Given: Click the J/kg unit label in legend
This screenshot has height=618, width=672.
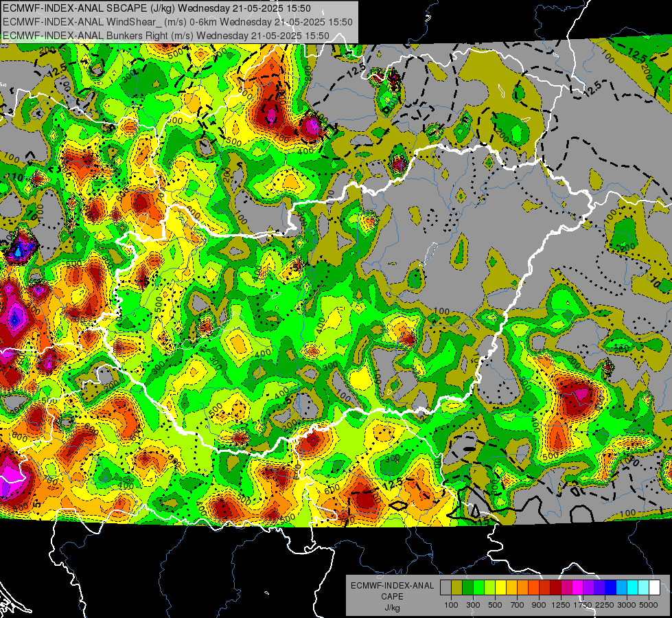Looking at the screenshot, I should pyautogui.click(x=392, y=608).
